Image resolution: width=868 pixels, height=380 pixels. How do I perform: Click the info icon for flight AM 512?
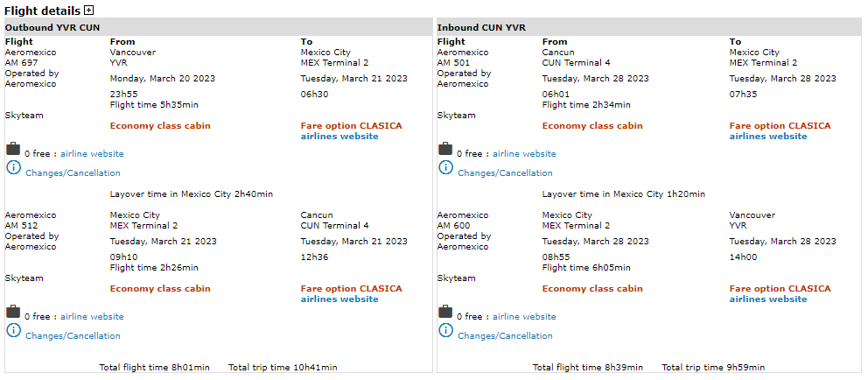13,330
